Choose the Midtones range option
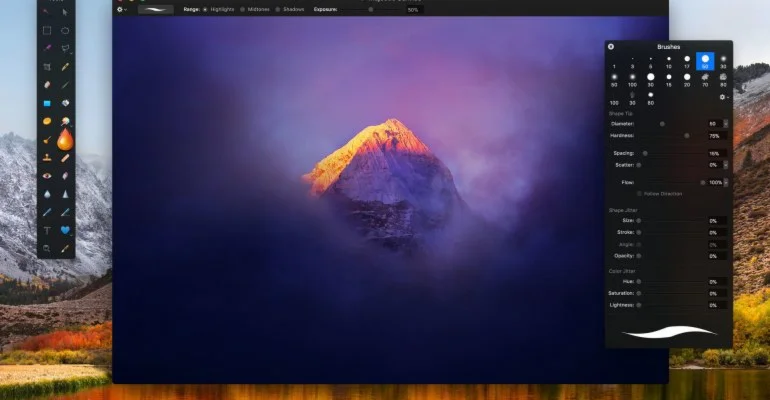The image size is (770, 400). (x=242, y=9)
